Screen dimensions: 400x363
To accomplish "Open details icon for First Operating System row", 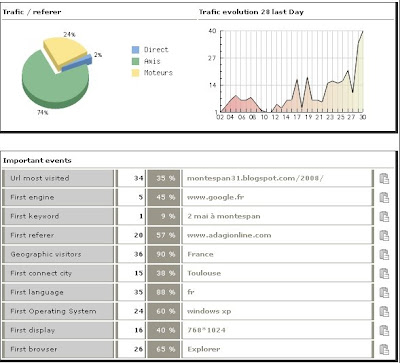I will point(384,311).
